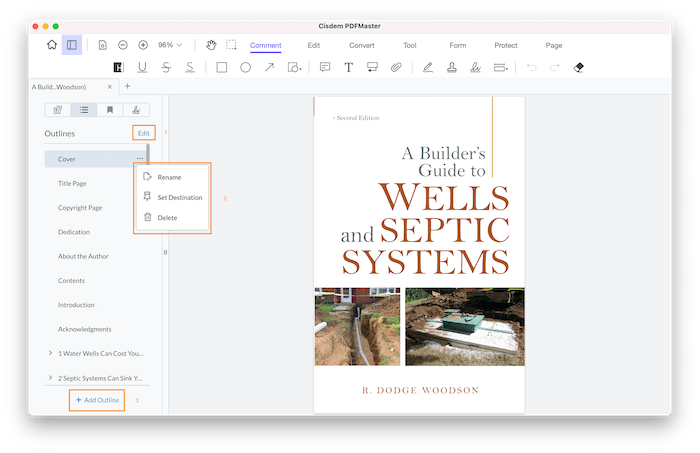Select the marquee selection tool

pos(231,45)
